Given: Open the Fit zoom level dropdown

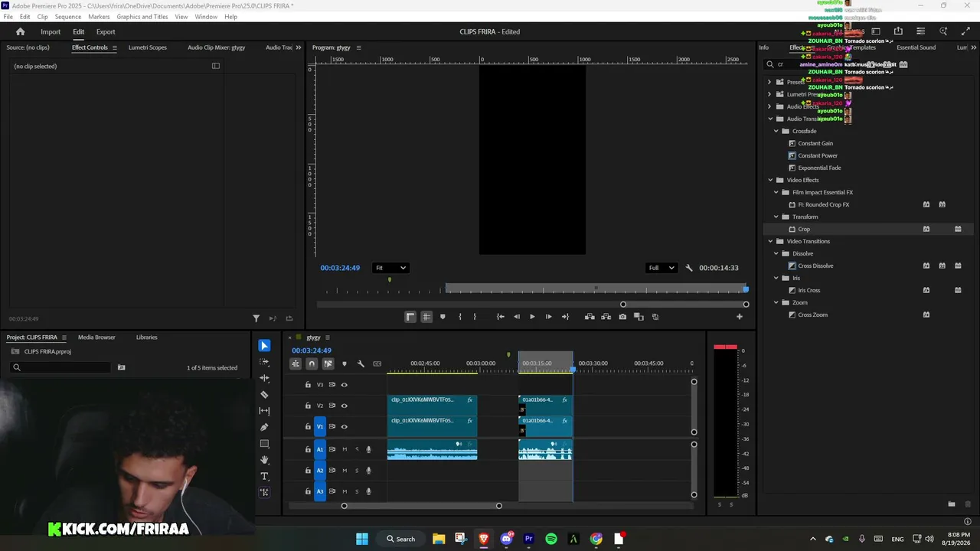Looking at the screenshot, I should (x=390, y=268).
